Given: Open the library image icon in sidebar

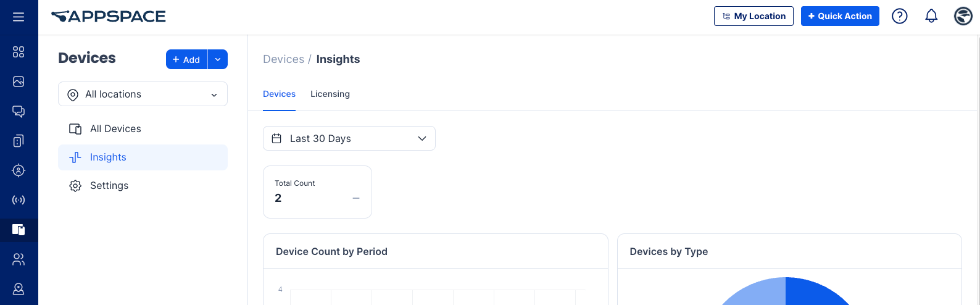Looking at the screenshot, I should coord(19,81).
